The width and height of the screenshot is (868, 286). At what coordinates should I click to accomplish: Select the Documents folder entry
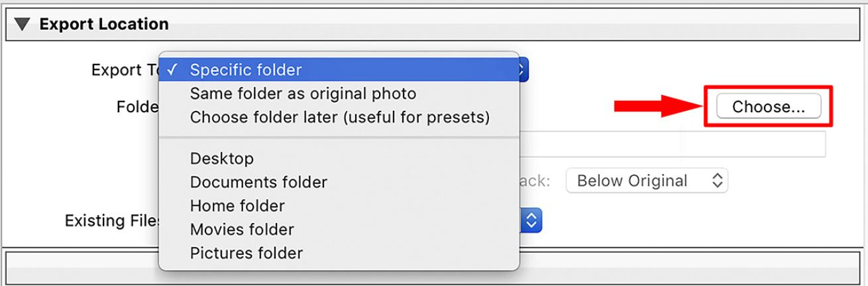[258, 182]
